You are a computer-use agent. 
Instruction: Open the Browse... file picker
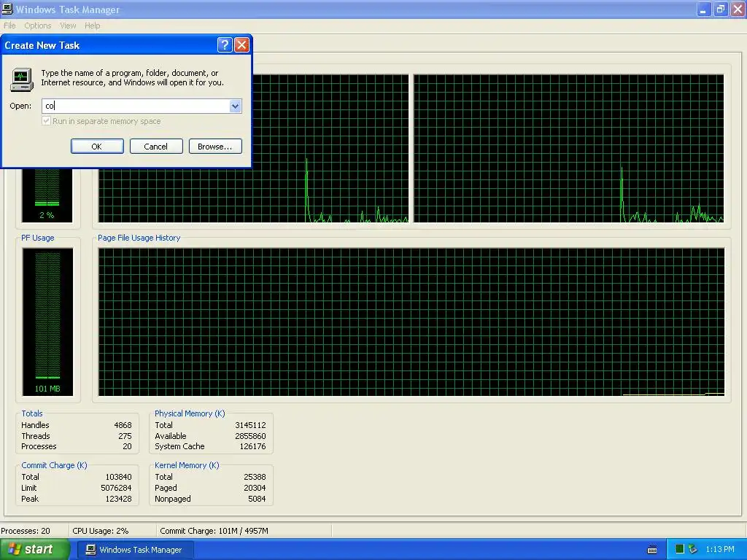(x=215, y=146)
